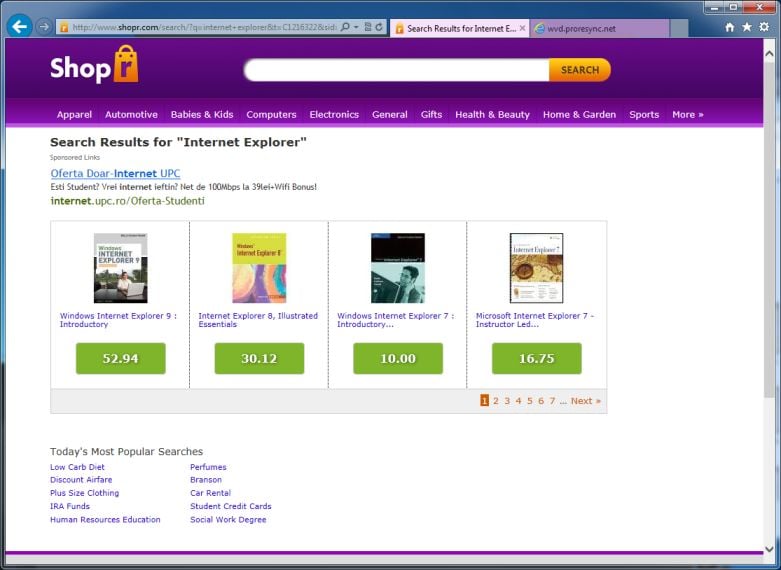Open the Student Credit Cards search

pyautogui.click(x=231, y=506)
